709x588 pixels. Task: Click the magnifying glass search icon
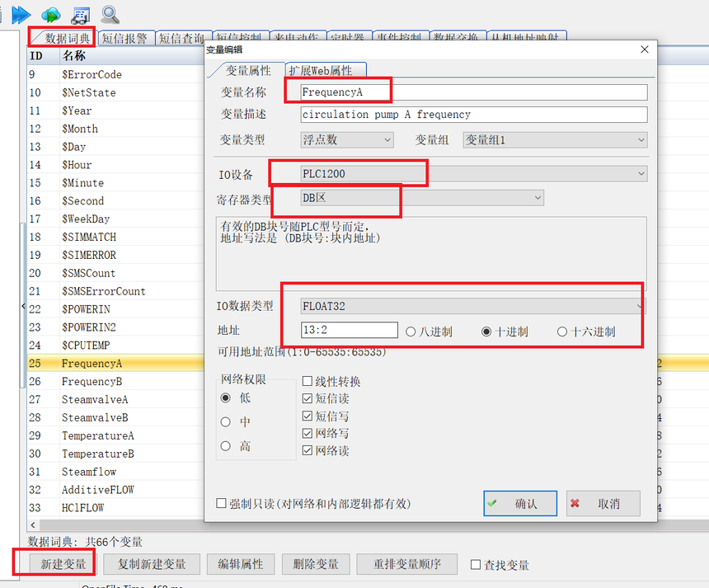pyautogui.click(x=110, y=14)
